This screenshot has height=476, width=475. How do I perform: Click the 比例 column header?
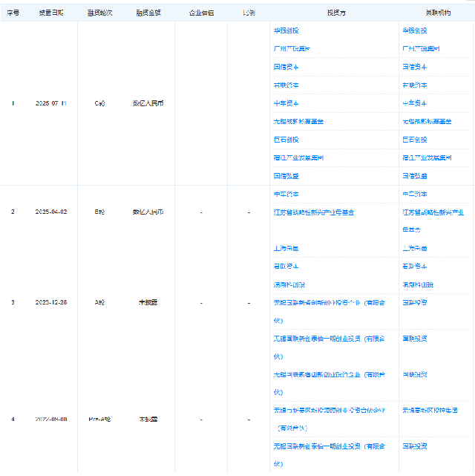point(249,13)
